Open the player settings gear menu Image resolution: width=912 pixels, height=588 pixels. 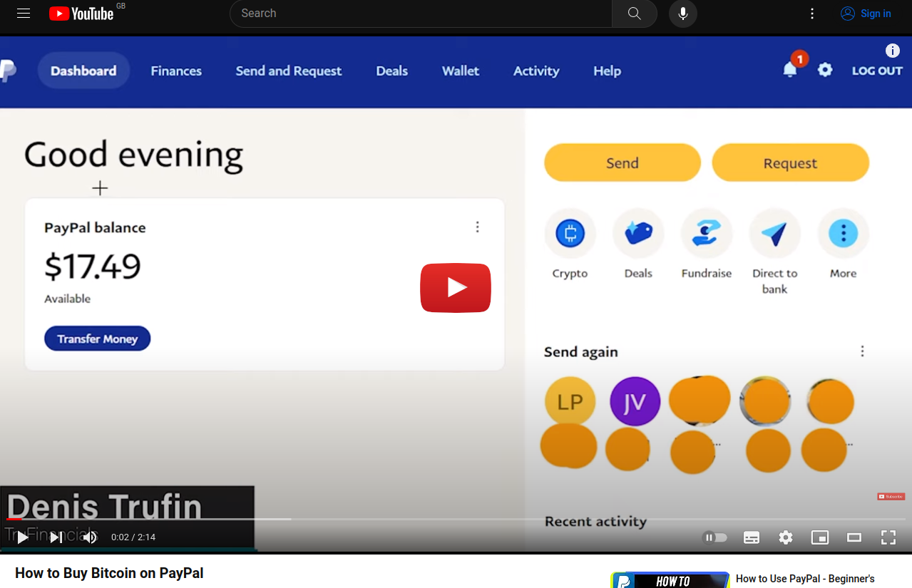[x=786, y=537]
